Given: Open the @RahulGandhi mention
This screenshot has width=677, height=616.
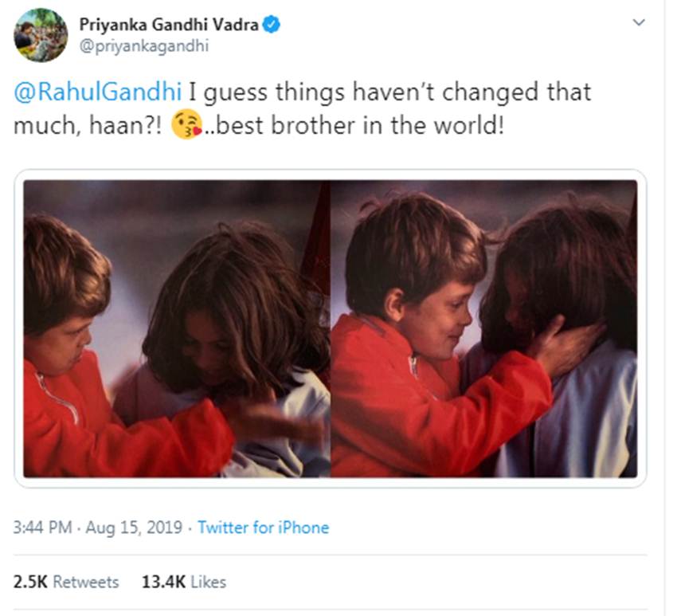Looking at the screenshot, I should pos(96,92).
